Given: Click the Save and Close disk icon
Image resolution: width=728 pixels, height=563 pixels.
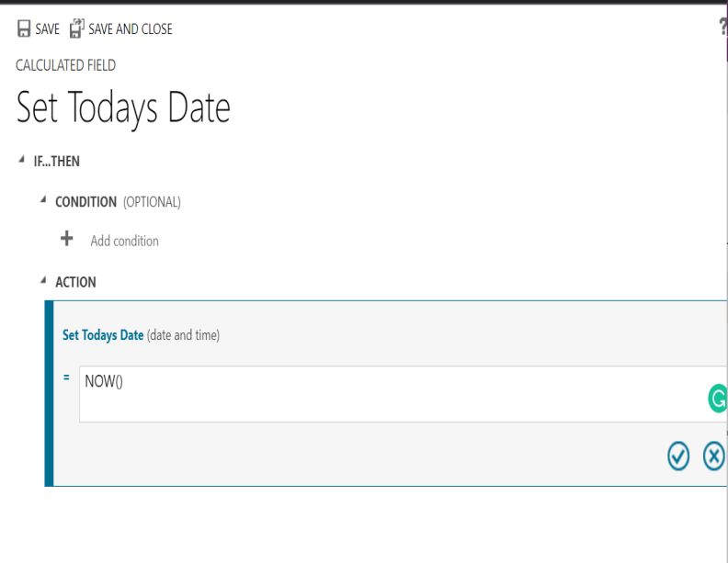Looking at the screenshot, I should 76,29.
